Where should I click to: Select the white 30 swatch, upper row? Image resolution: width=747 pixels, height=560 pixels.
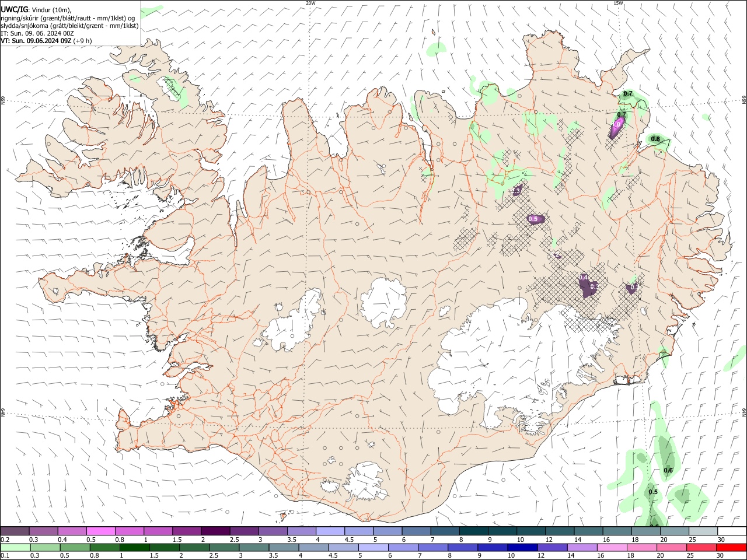click(x=732, y=531)
